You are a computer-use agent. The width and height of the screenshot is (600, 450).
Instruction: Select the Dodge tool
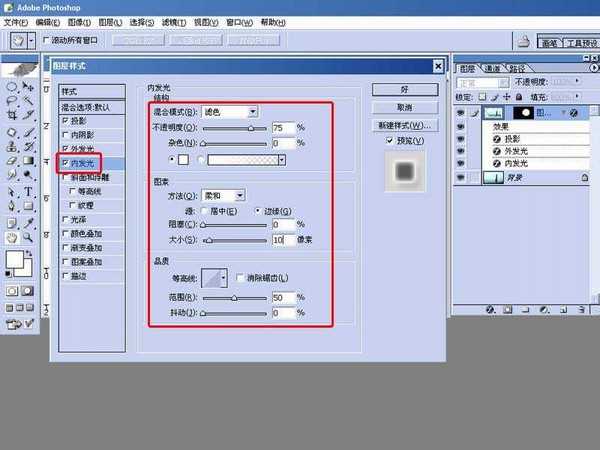(x=28, y=175)
